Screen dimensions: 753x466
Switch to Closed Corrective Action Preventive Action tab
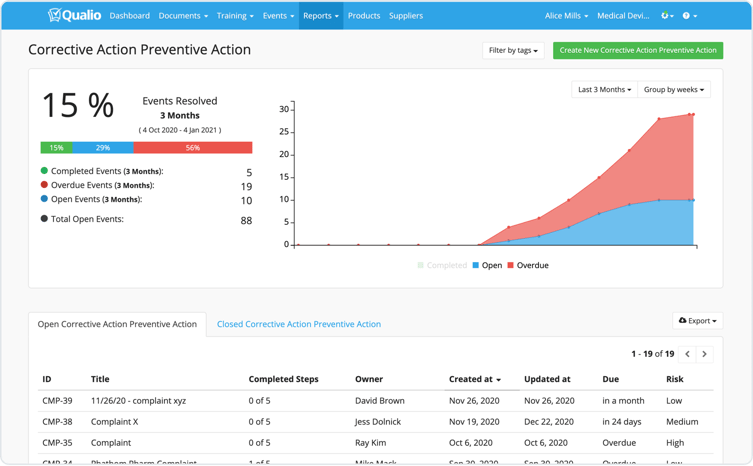(298, 324)
